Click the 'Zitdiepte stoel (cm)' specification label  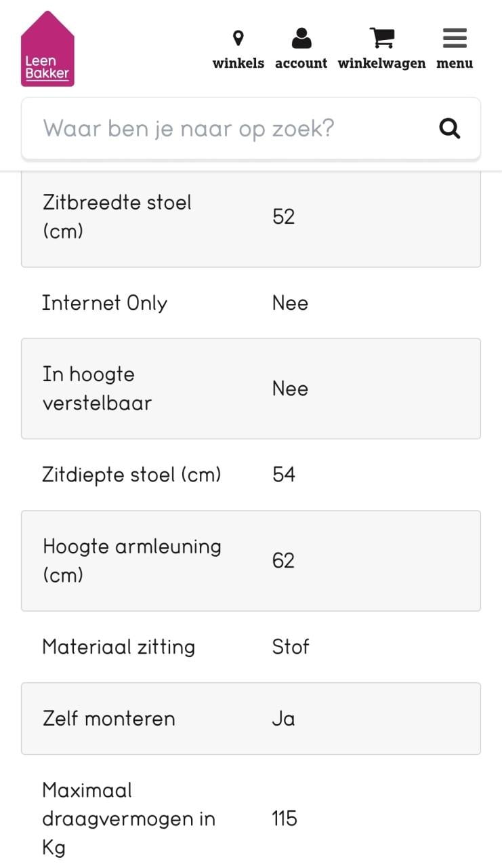click(131, 475)
